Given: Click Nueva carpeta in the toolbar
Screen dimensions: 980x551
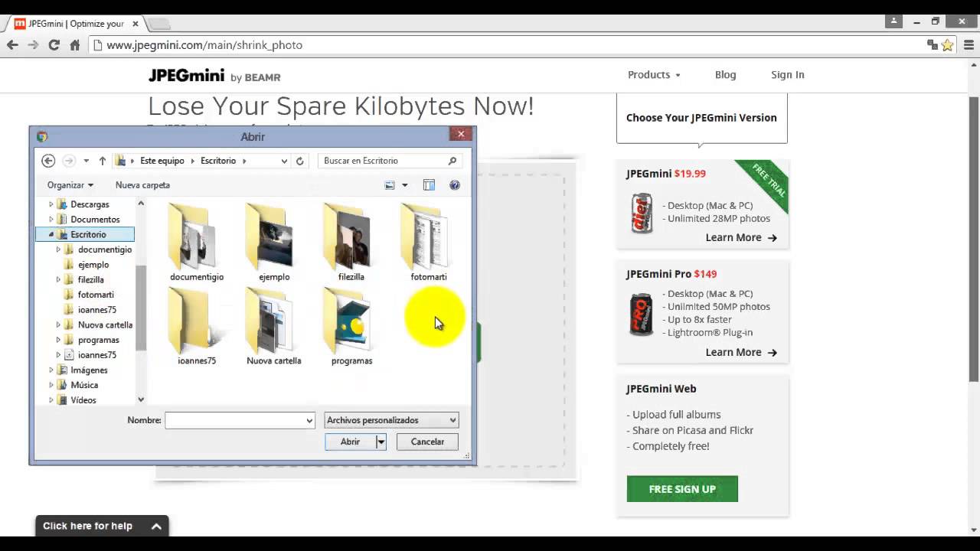Looking at the screenshot, I should point(142,185).
